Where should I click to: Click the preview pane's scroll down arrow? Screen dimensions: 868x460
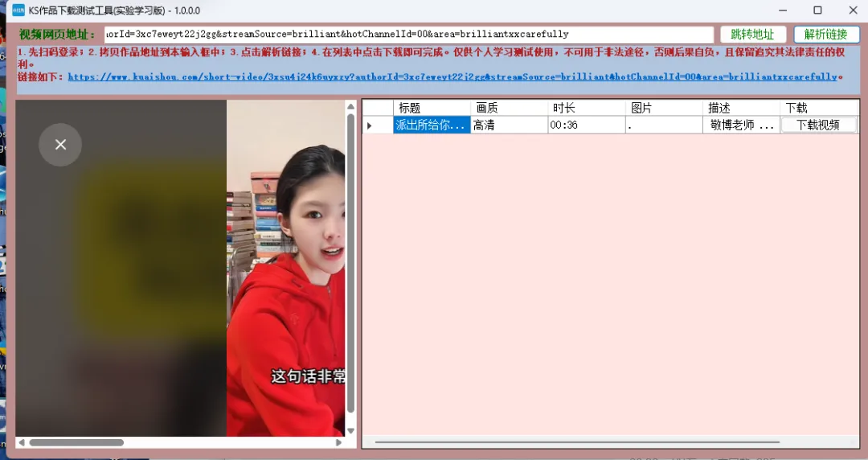coord(350,430)
